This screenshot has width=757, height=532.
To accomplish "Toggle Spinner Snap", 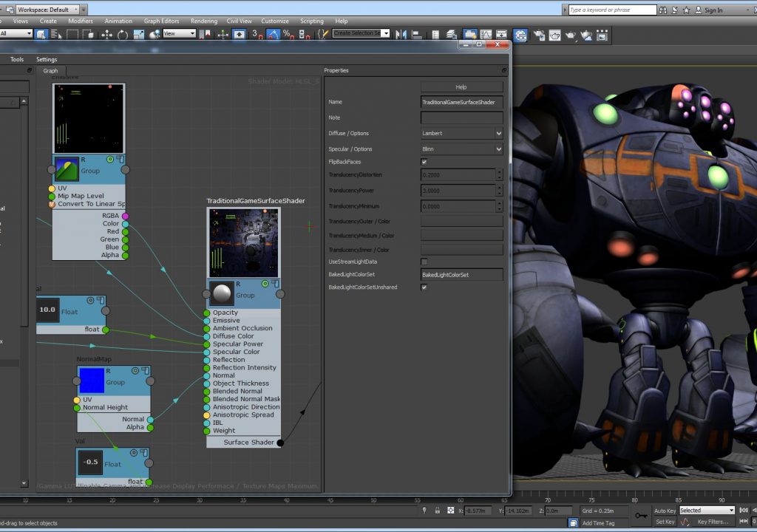I will [x=305, y=34].
